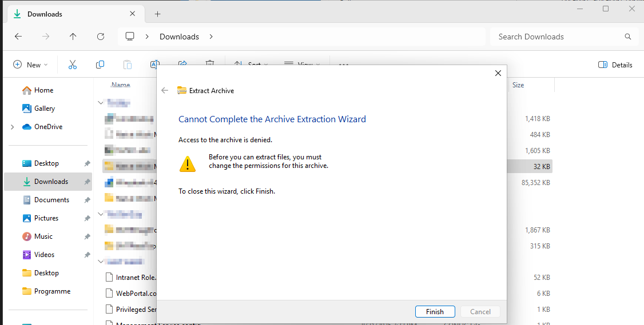Click the Copy icon in toolbar
Image resolution: width=644 pixels, height=325 pixels.
(x=100, y=65)
